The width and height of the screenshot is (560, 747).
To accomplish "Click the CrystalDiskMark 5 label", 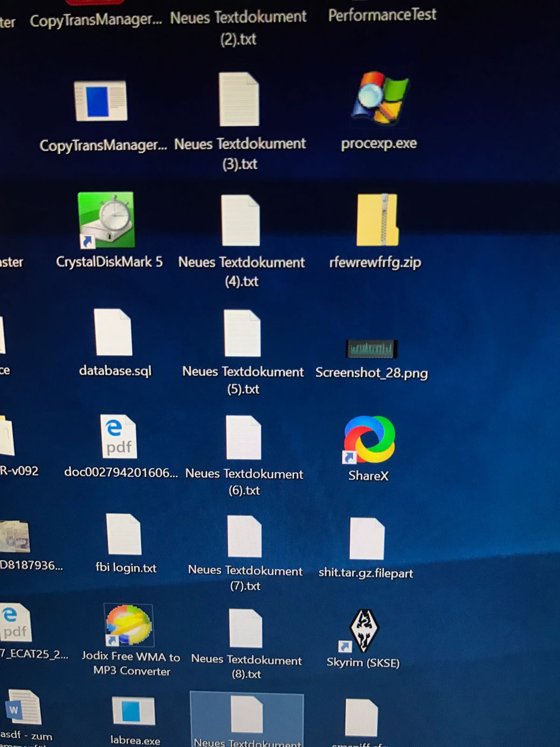I will point(109,262).
